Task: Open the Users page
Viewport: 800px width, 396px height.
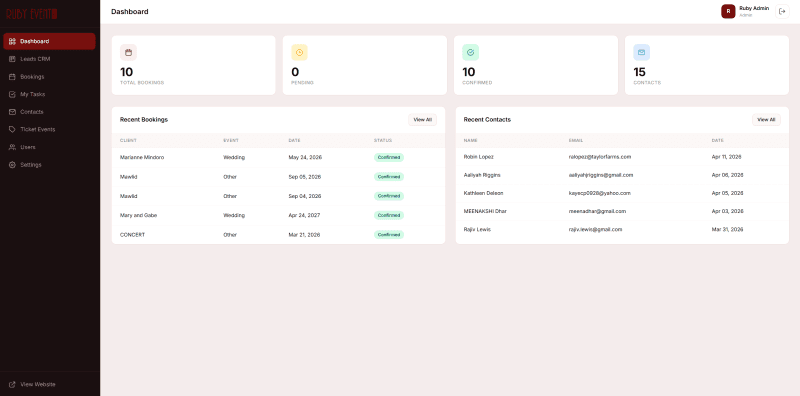Action: pyautogui.click(x=49, y=147)
